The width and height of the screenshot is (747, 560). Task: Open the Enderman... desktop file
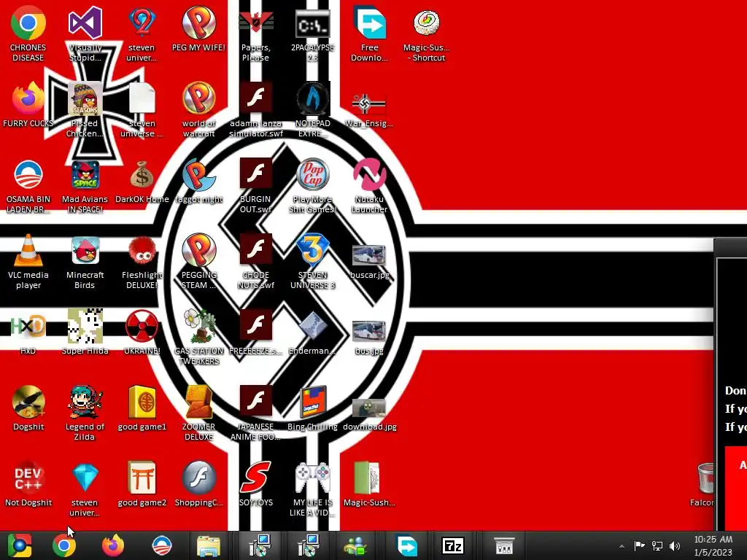[312, 332]
